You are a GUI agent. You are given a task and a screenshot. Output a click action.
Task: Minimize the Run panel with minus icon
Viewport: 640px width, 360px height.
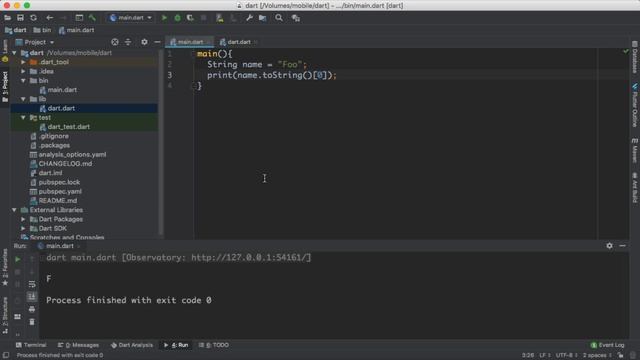622,246
